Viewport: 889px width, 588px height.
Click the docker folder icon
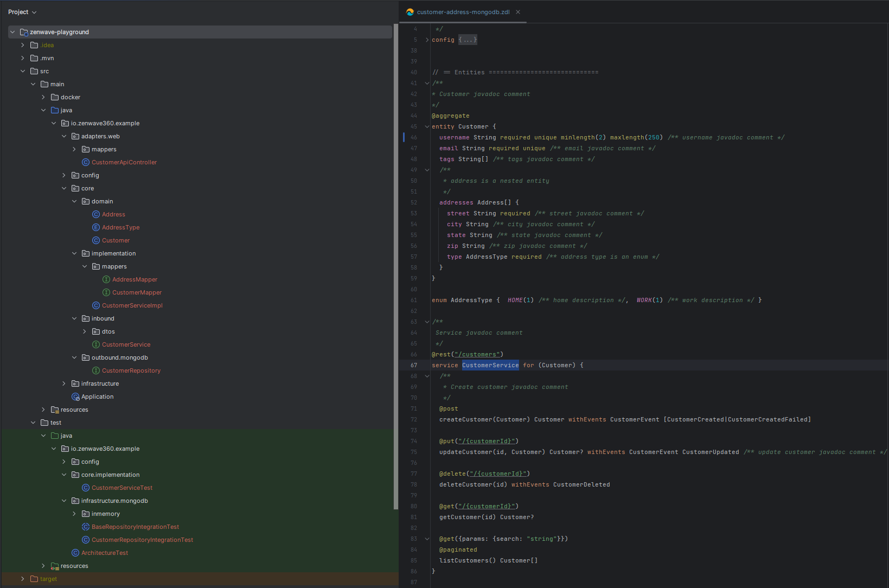tap(55, 97)
